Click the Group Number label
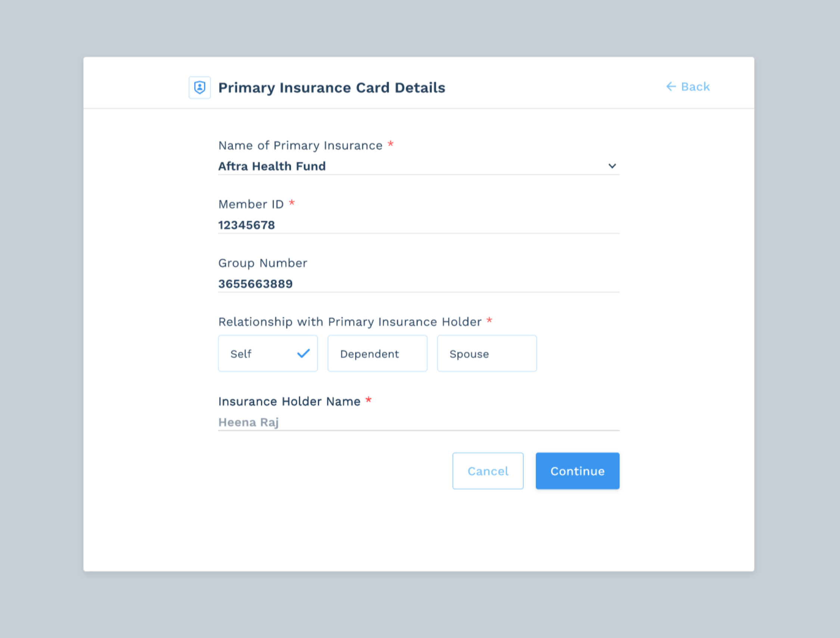Image resolution: width=840 pixels, height=638 pixels. pyautogui.click(x=262, y=263)
